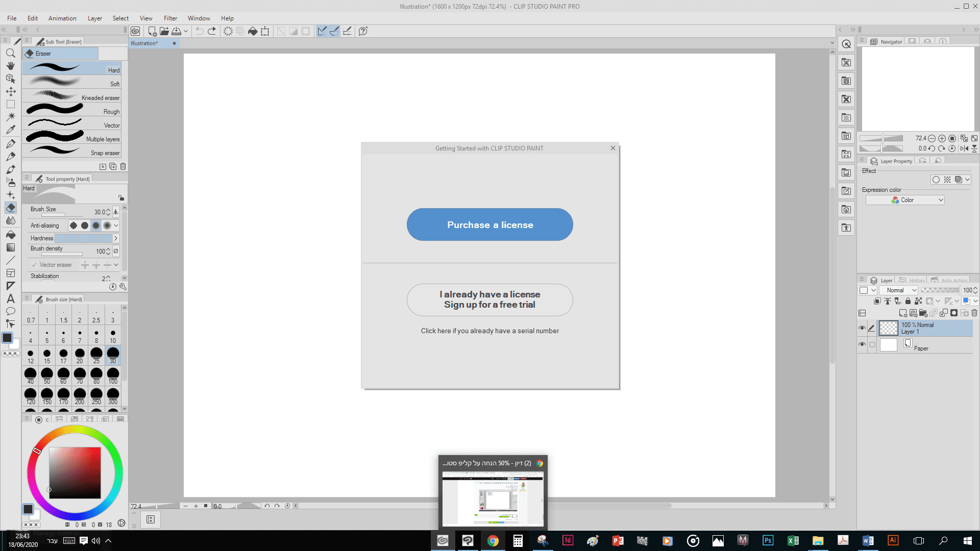Select the Gradient tool
This screenshot has height=551, width=980.
[x=10, y=247]
